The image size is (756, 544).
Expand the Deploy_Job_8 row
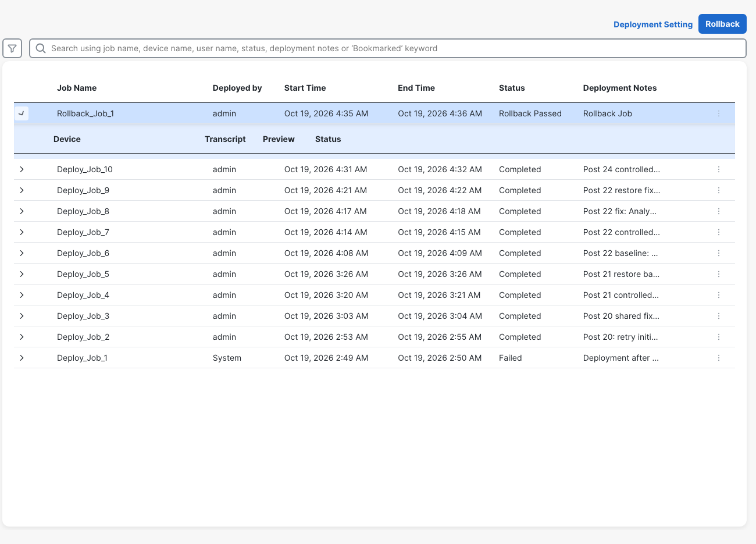[x=22, y=211]
